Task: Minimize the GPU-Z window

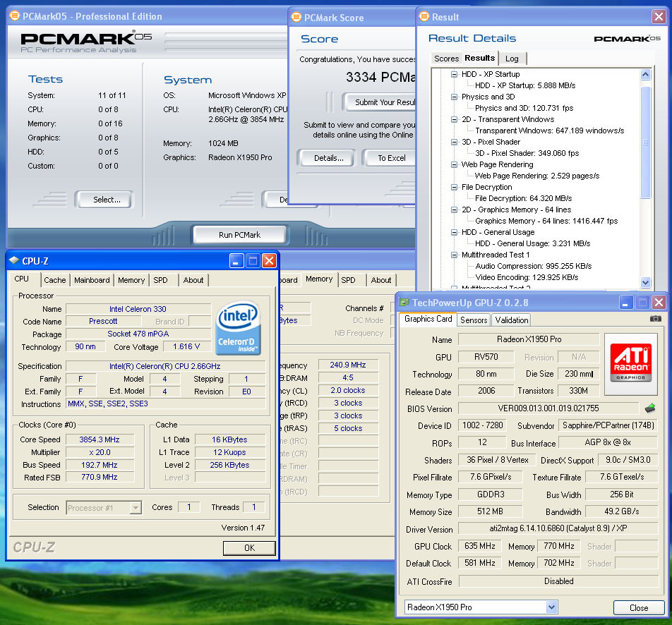Action: [626, 303]
